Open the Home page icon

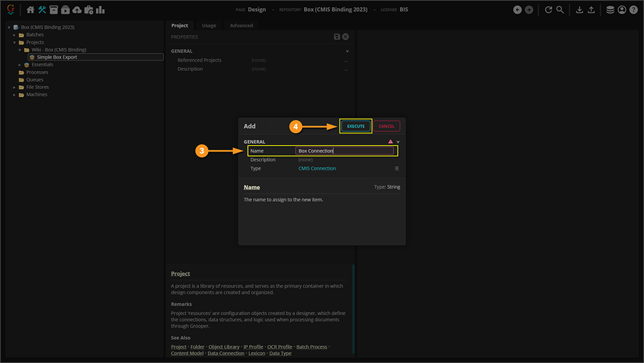[30, 10]
